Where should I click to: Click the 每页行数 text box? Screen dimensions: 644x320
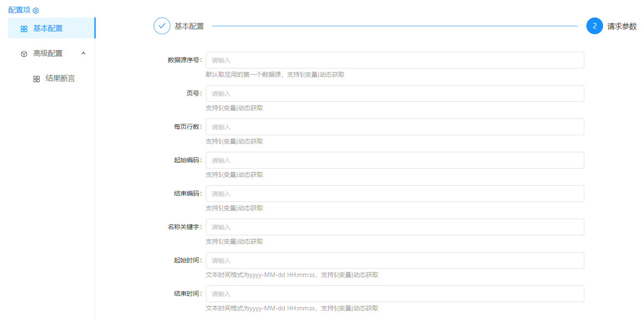pos(395,127)
